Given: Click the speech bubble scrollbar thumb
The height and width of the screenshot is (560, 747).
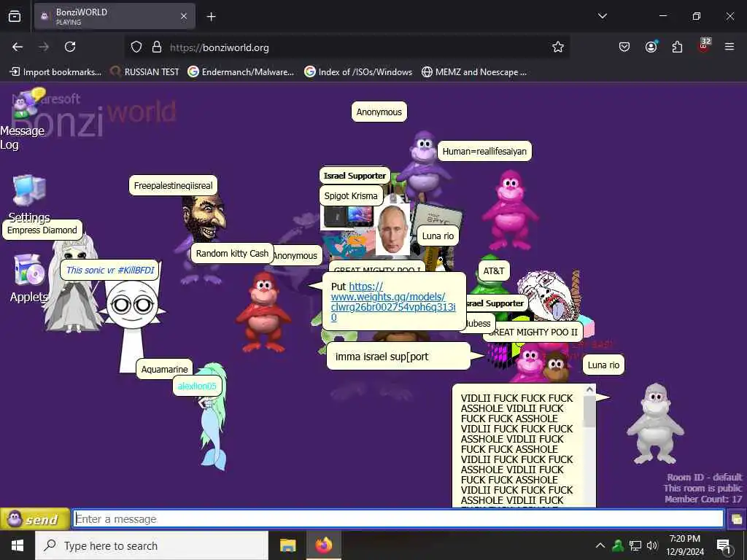Looking at the screenshot, I should [589, 411].
